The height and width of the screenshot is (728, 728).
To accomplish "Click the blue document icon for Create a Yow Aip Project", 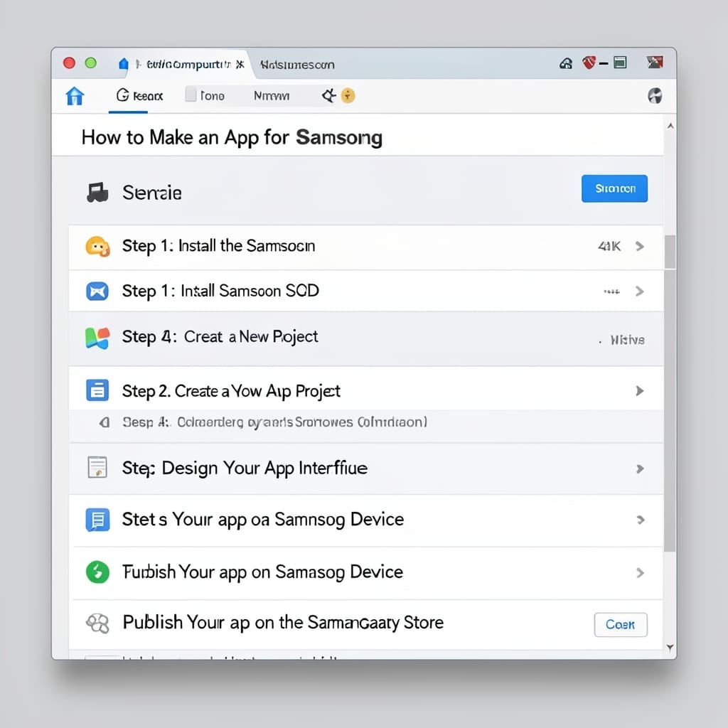I will (97, 390).
